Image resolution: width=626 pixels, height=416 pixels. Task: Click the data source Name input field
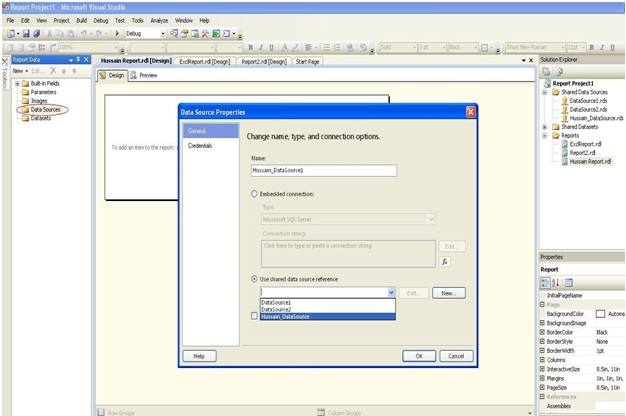(x=324, y=170)
